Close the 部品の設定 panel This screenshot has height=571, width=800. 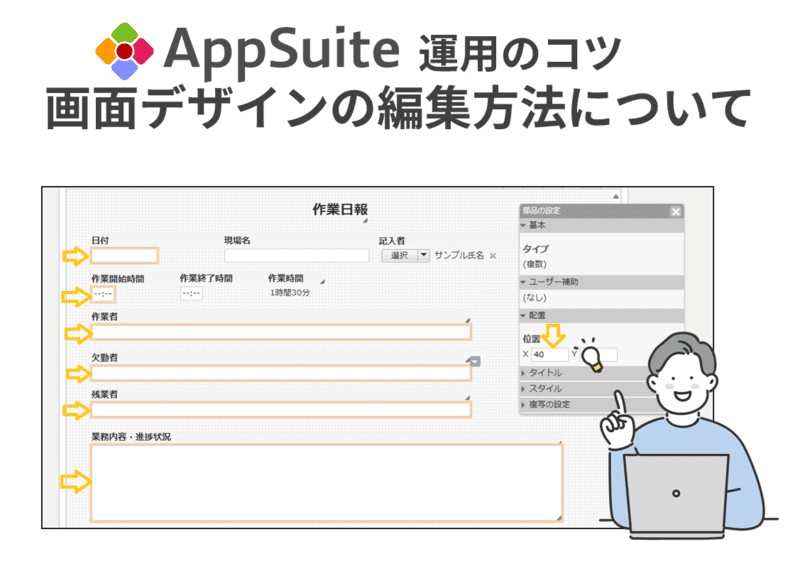click(676, 211)
